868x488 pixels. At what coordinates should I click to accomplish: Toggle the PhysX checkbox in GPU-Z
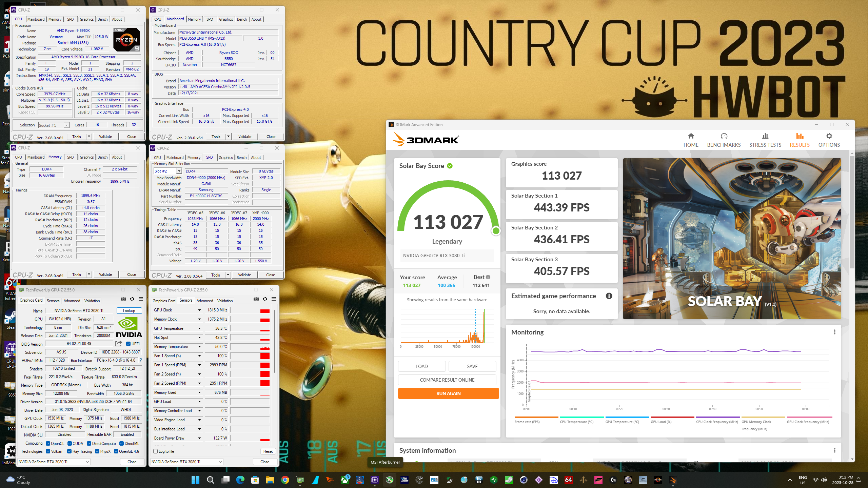[97, 451]
